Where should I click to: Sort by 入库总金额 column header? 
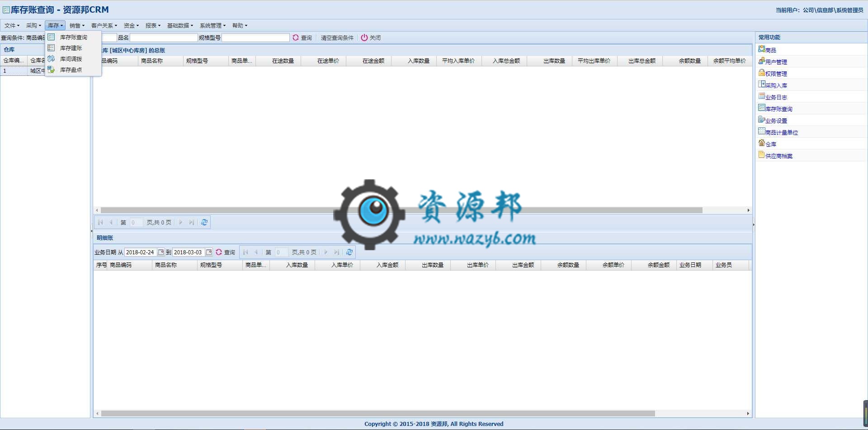coord(504,61)
